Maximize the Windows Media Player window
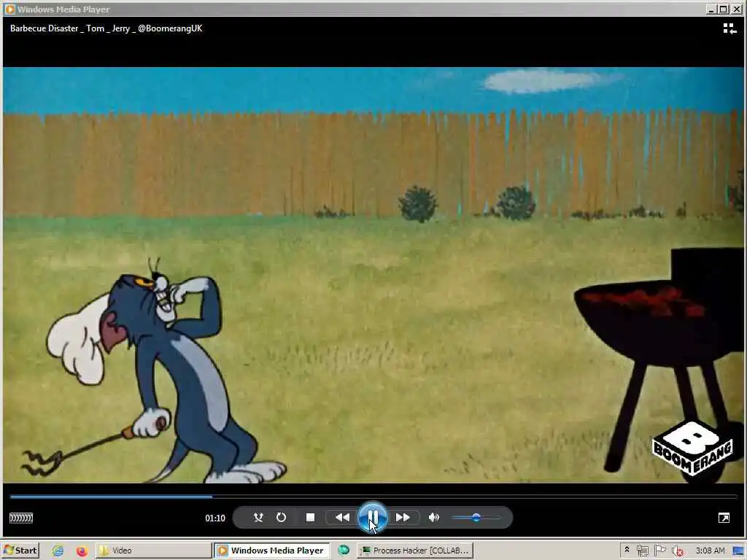This screenshot has height=560, width=747. (x=723, y=9)
